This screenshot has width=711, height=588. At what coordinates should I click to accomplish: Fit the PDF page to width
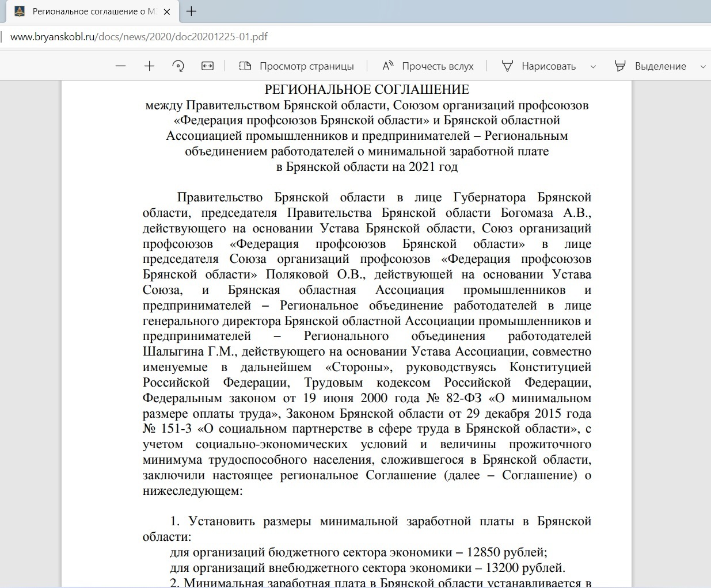coord(207,66)
